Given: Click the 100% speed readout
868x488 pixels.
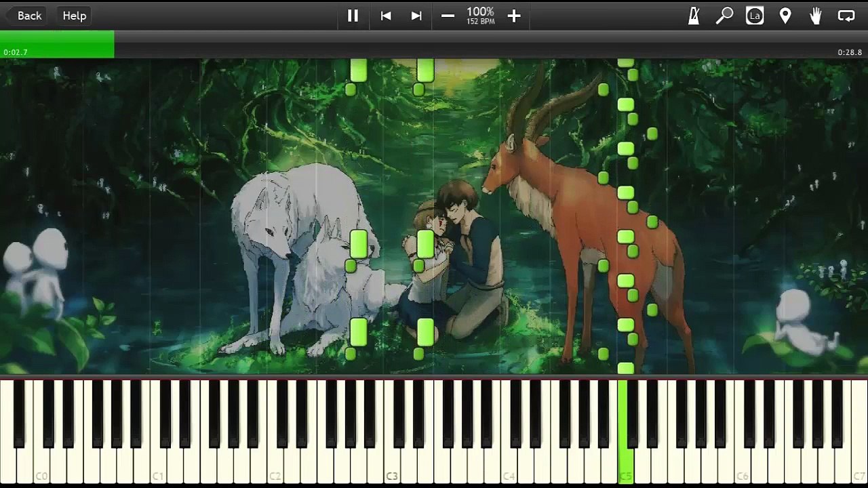Looking at the screenshot, I should [480, 12].
